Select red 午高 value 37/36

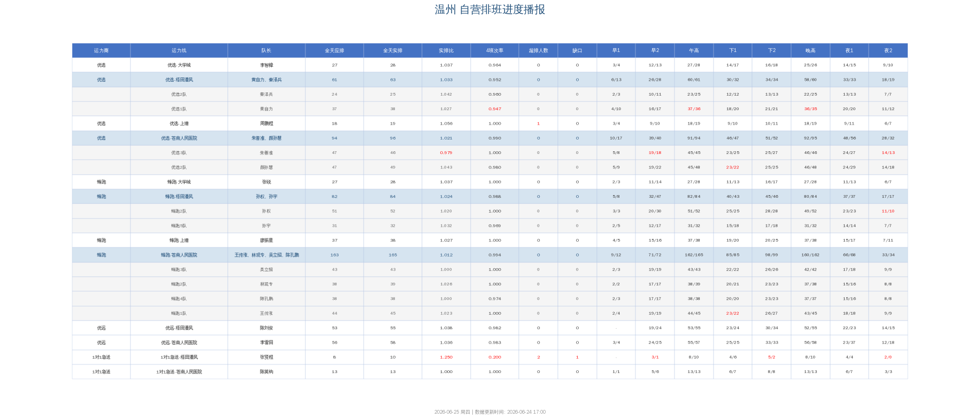click(694, 109)
